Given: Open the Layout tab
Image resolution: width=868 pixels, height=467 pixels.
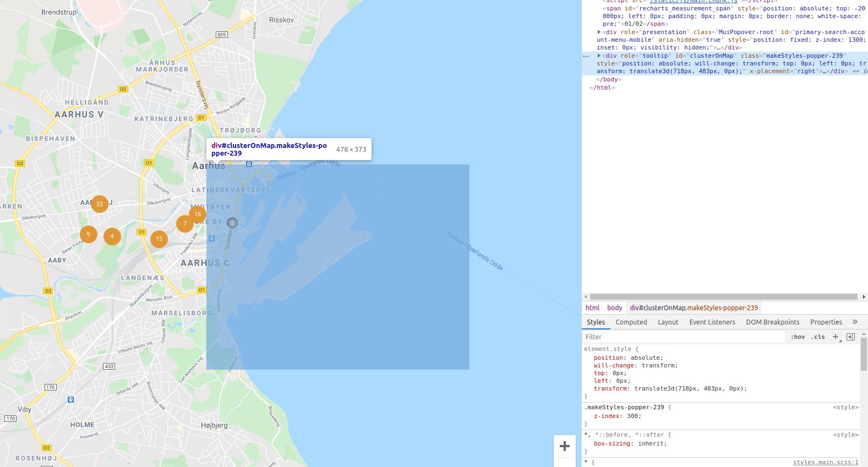Looking at the screenshot, I should point(668,322).
